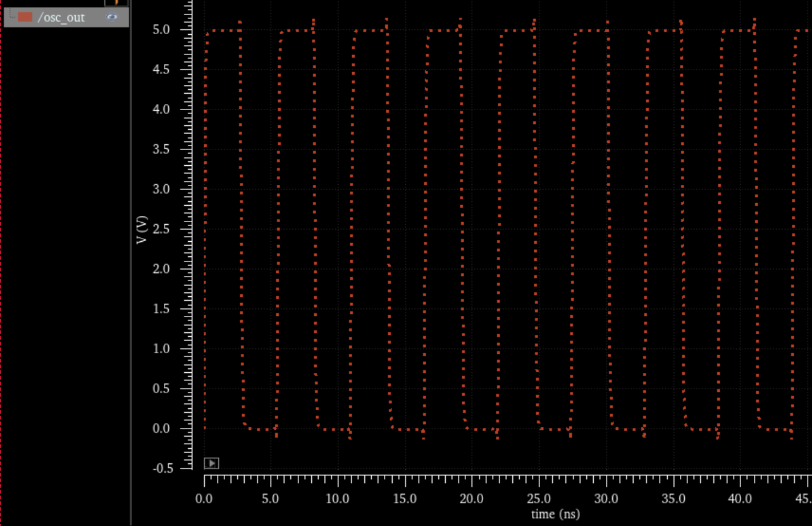Click the 5.0 tick on the voltage axis
Screen dimensions: 812x526
point(162,30)
